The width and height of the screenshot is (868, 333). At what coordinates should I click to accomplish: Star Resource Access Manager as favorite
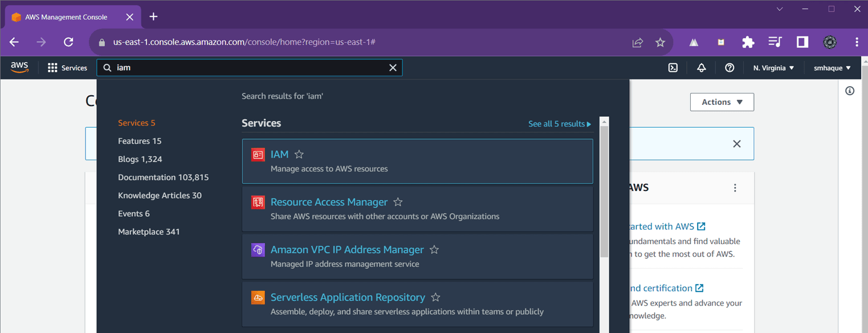pyautogui.click(x=397, y=201)
